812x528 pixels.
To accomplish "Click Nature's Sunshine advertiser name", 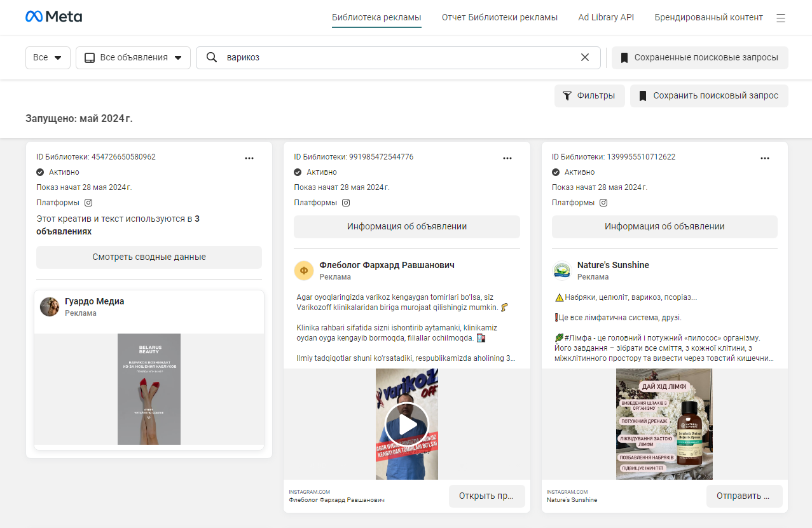I will pyautogui.click(x=613, y=265).
